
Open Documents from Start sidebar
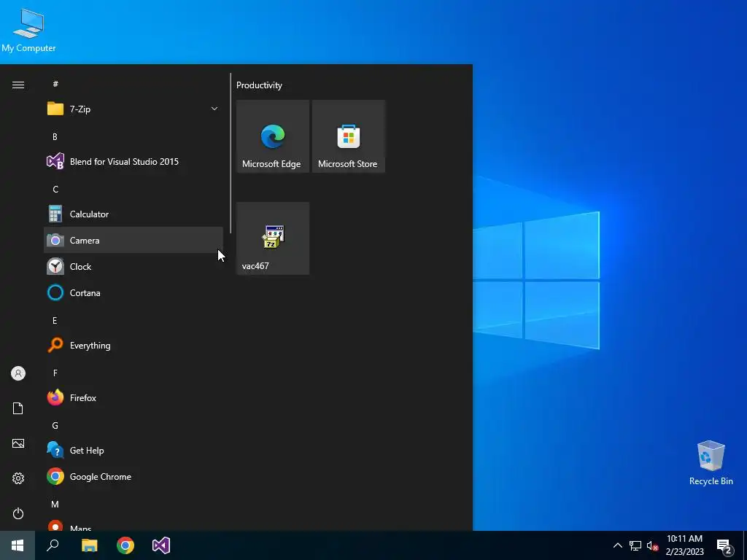(x=18, y=408)
